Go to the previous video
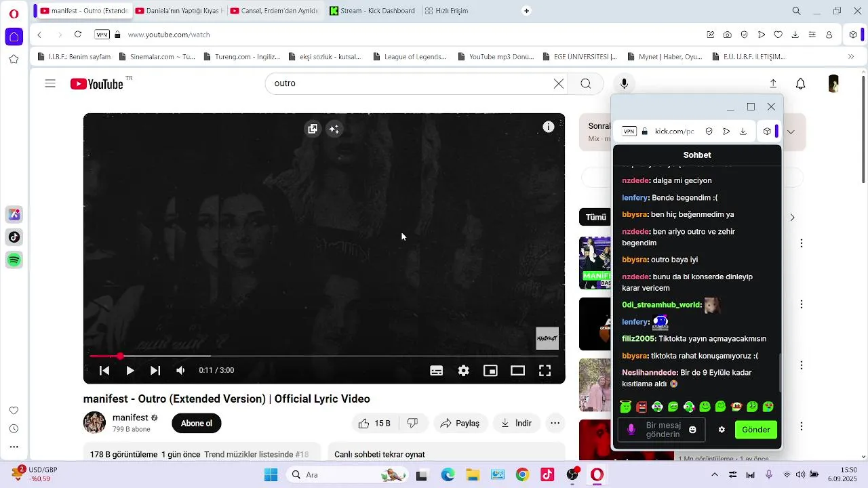Viewport: 868px width, 488px height. tap(104, 371)
